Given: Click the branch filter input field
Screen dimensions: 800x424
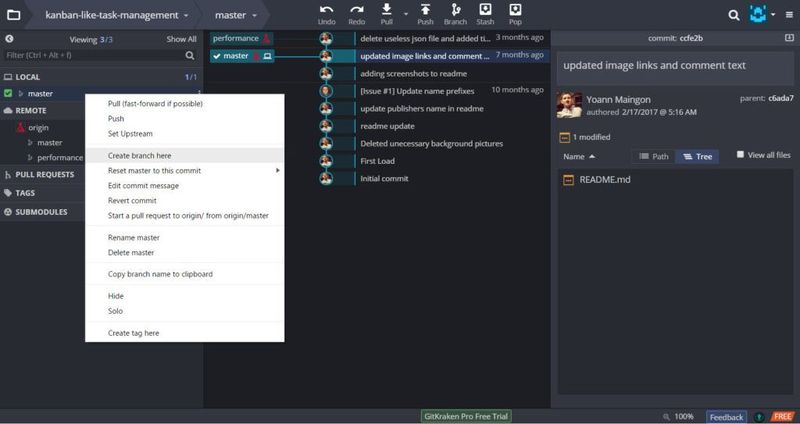Looking at the screenshot, I should pos(100,56).
